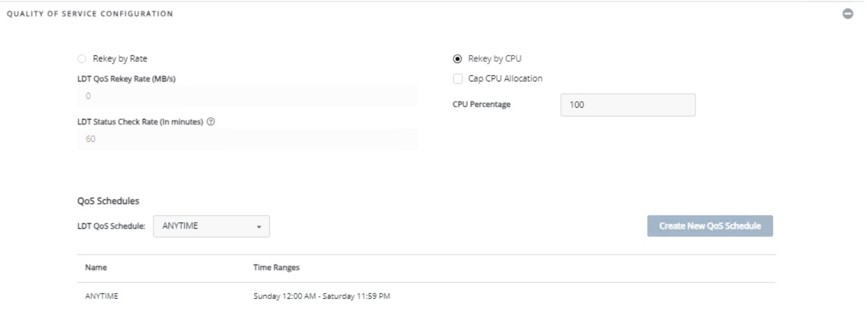Click the LDT Status Check Rate input
Screen dimensions: 868x319
coord(247,139)
